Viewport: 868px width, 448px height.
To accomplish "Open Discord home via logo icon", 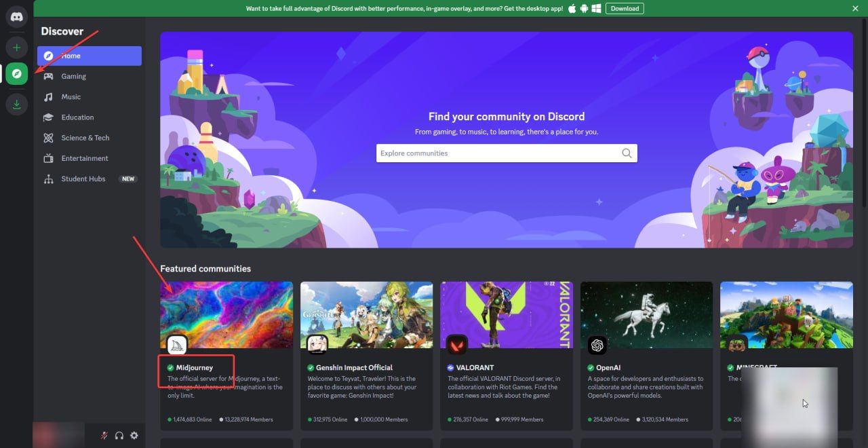I will [16, 16].
